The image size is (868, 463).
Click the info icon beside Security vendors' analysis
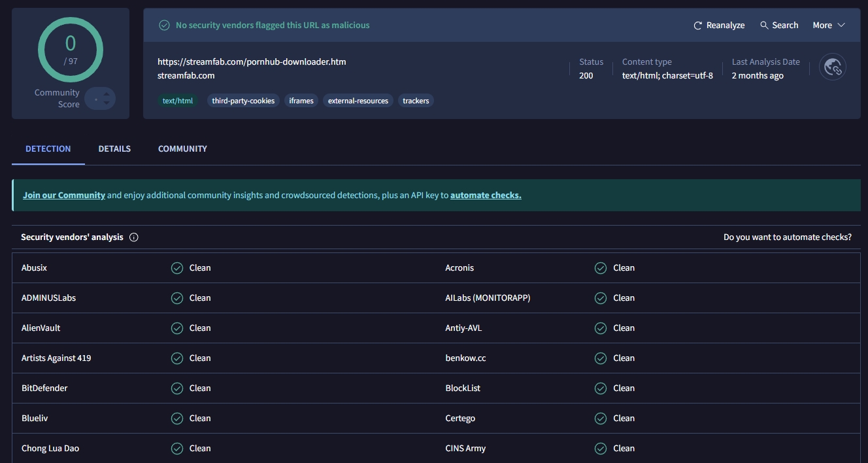click(x=134, y=237)
